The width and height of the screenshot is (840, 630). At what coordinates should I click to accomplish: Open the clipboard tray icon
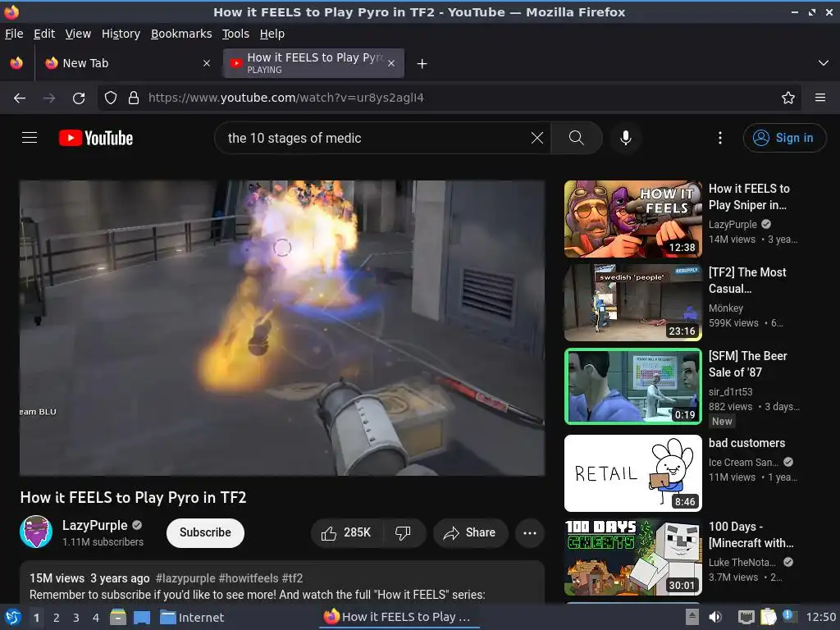[768, 617]
